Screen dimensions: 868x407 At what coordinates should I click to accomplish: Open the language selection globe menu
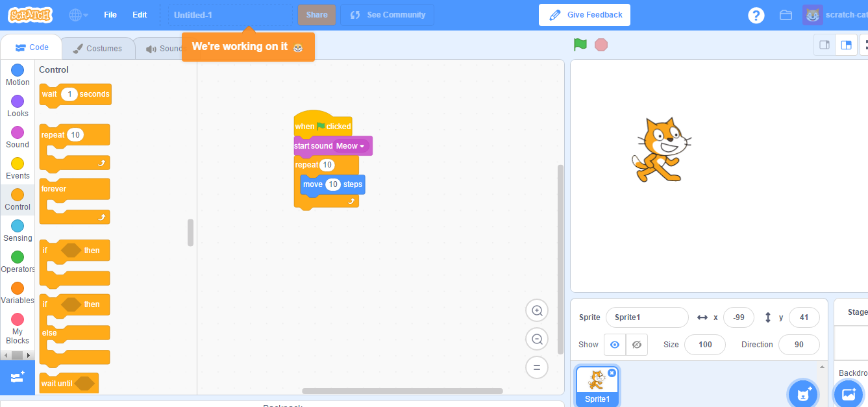tap(77, 14)
